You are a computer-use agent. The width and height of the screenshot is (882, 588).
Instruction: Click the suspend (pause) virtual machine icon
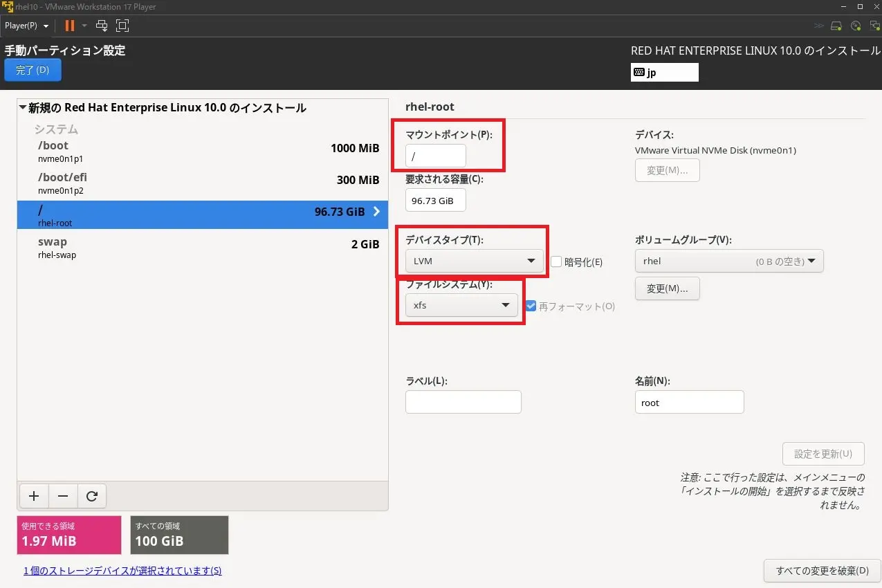69,25
